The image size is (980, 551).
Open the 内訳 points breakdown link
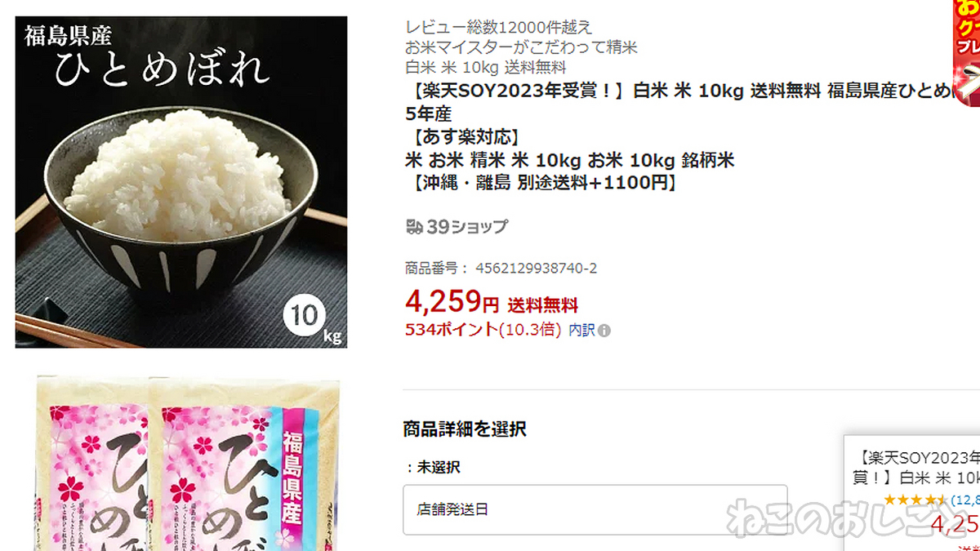coord(581,331)
